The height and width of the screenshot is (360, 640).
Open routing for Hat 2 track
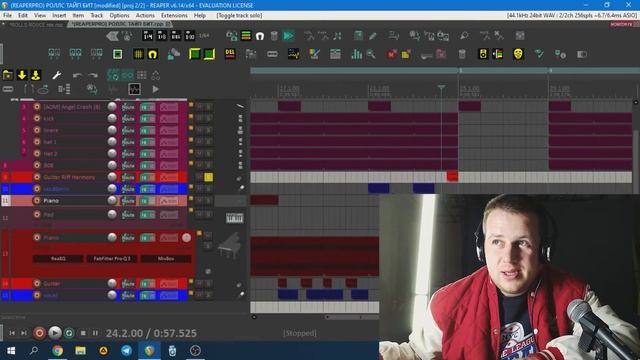(128, 154)
